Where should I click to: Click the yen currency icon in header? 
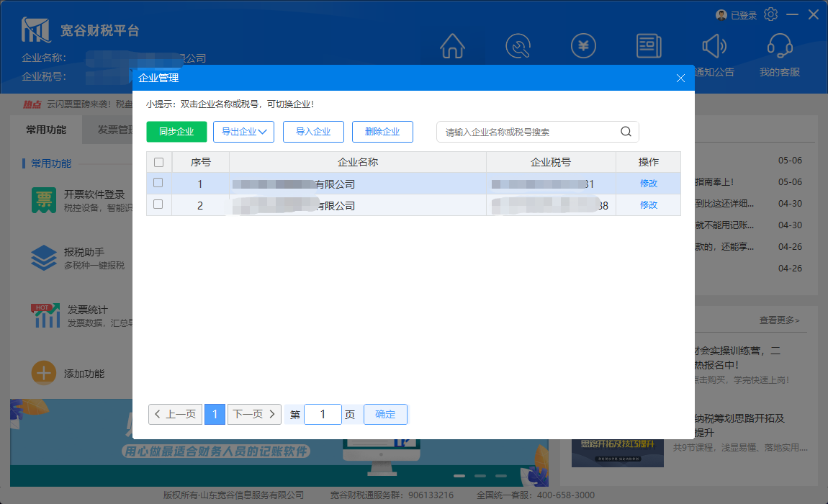(x=583, y=46)
